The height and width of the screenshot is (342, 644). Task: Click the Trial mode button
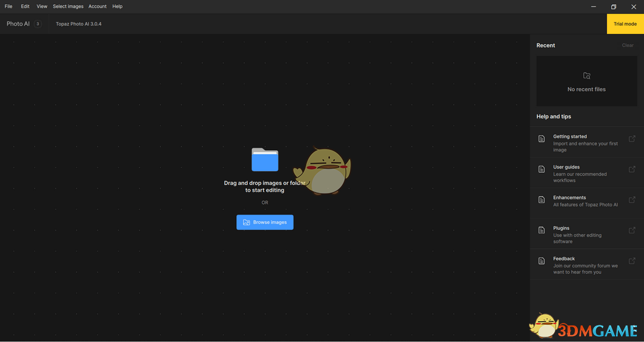[625, 24]
